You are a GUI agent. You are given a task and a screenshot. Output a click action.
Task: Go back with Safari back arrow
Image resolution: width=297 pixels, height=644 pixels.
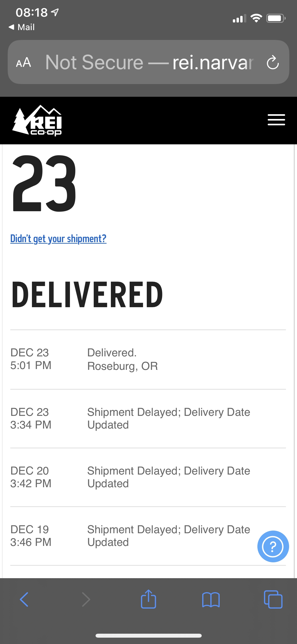[24, 599]
